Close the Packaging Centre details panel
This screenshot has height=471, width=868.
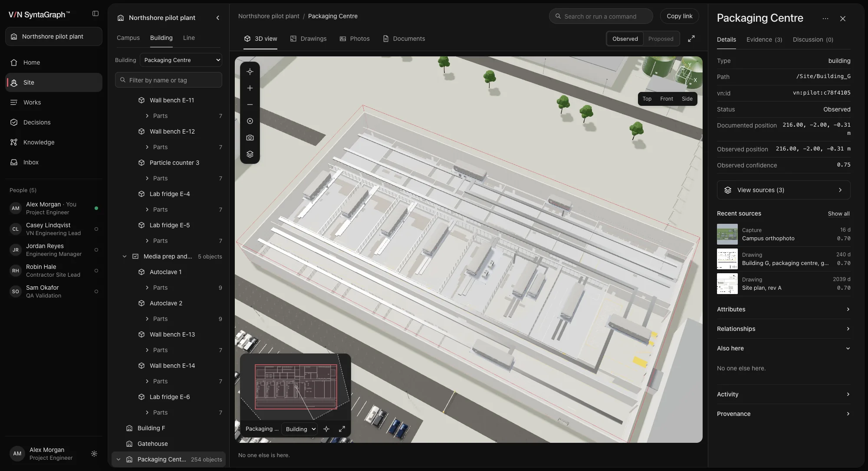(843, 19)
